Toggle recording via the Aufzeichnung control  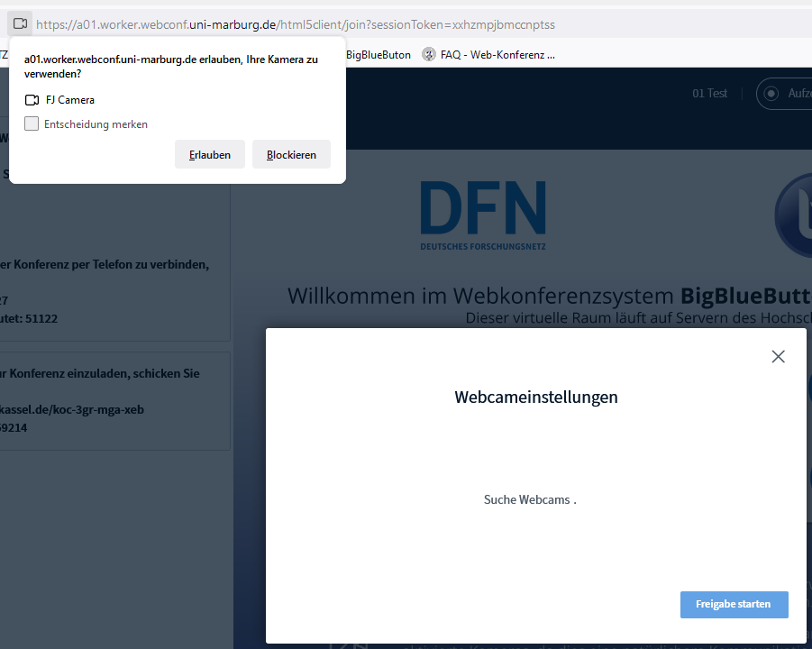789,93
